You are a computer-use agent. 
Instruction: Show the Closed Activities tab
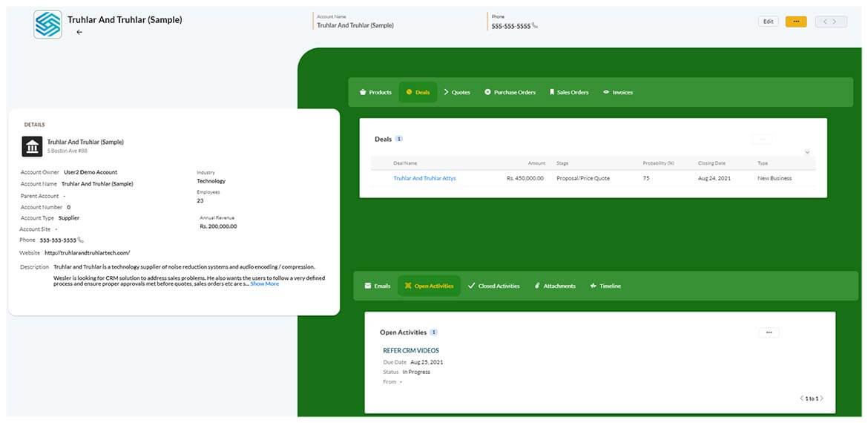[x=493, y=286]
